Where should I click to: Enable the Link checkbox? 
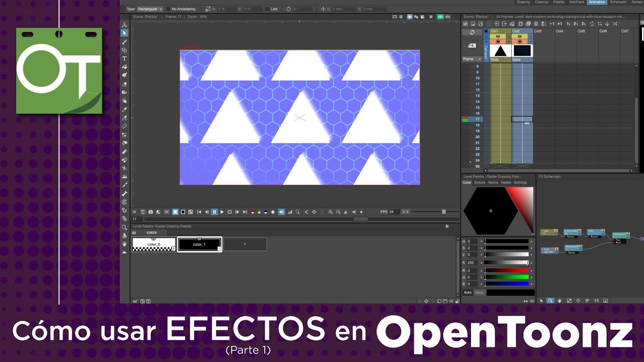[267, 9]
